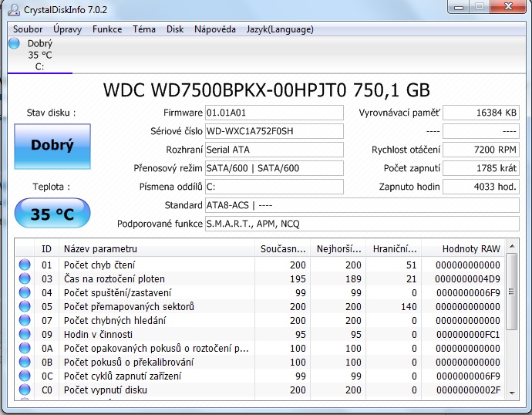
Task: Click the Hraniční... column header
Action: (x=394, y=248)
